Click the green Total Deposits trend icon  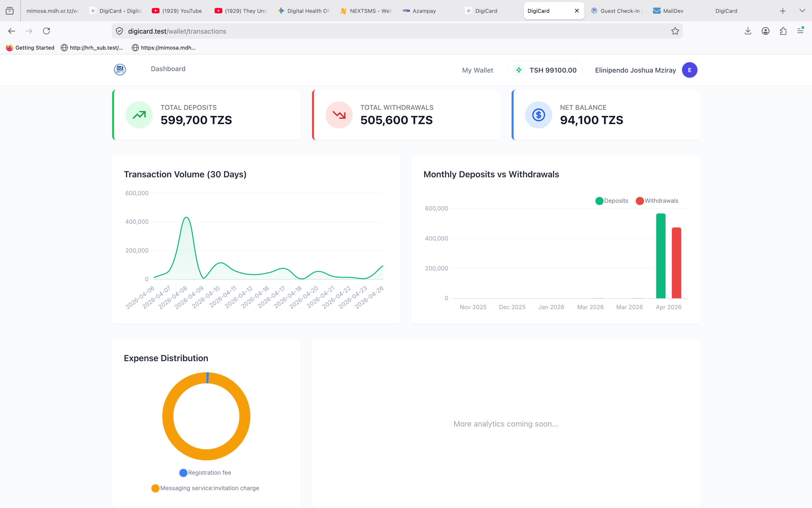pos(139,115)
